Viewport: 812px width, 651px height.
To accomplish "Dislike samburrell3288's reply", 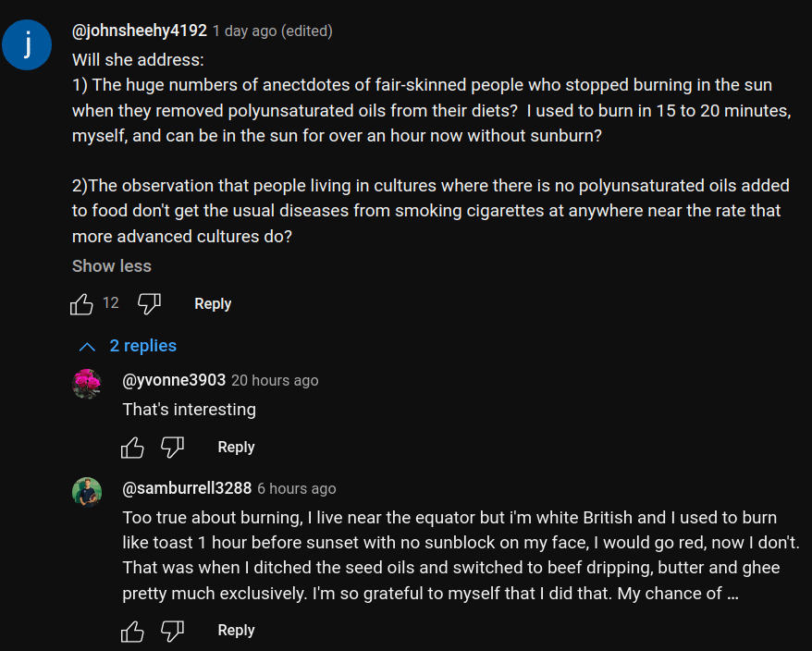I will [x=173, y=631].
